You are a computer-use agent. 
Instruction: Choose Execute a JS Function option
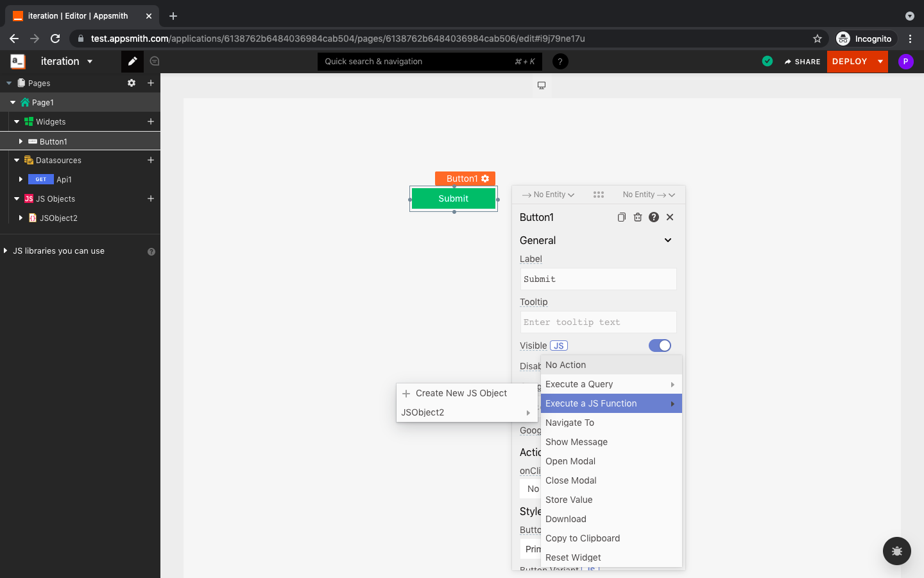(612, 403)
